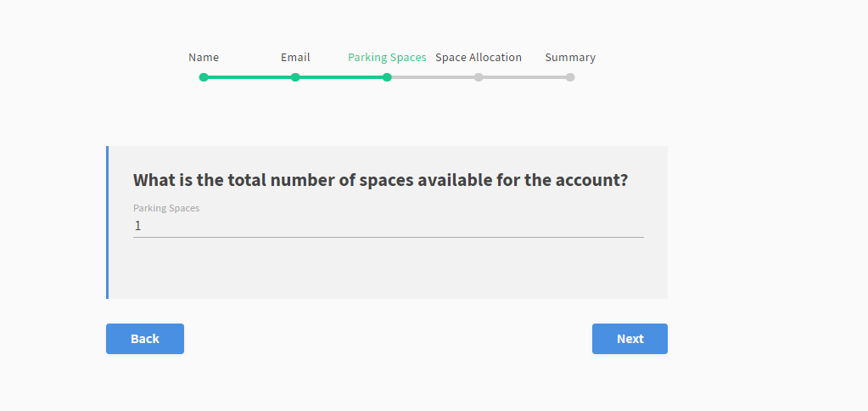Click the blue left border of question card

click(x=108, y=222)
